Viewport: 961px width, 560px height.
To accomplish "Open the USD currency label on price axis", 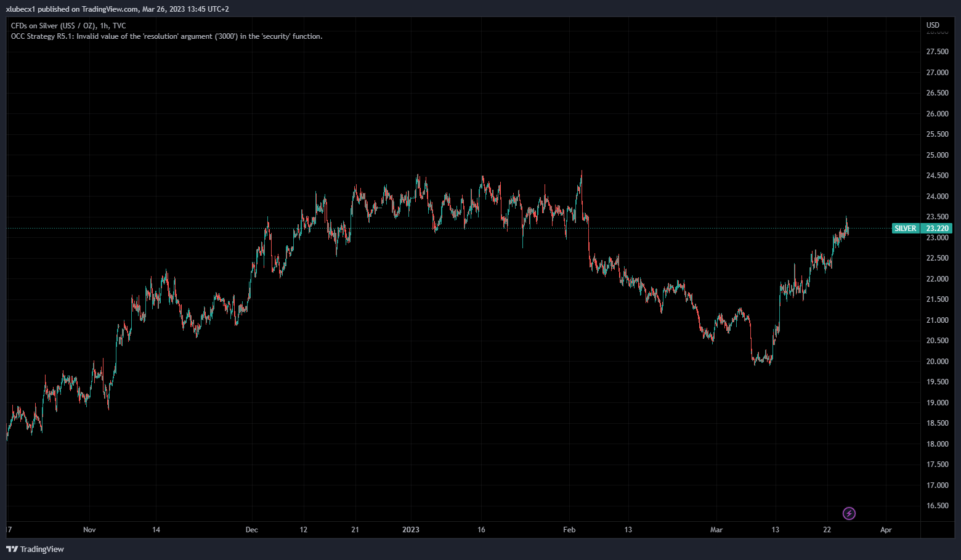I will click(x=933, y=25).
